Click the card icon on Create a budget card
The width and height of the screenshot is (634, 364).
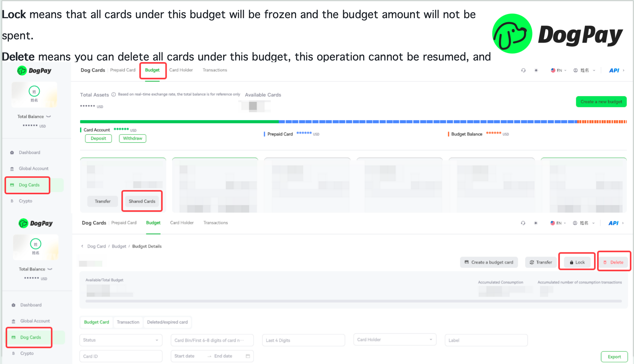pyautogui.click(x=467, y=262)
